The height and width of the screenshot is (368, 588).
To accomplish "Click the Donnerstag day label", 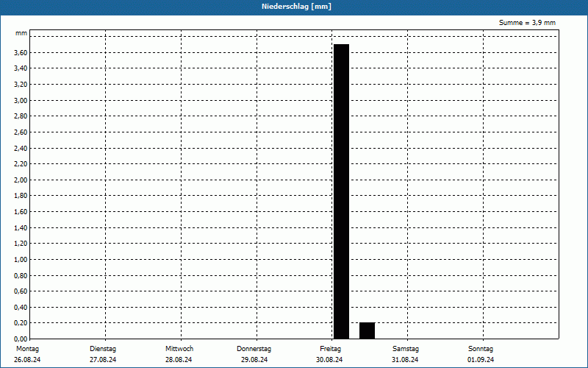I will tap(254, 349).
